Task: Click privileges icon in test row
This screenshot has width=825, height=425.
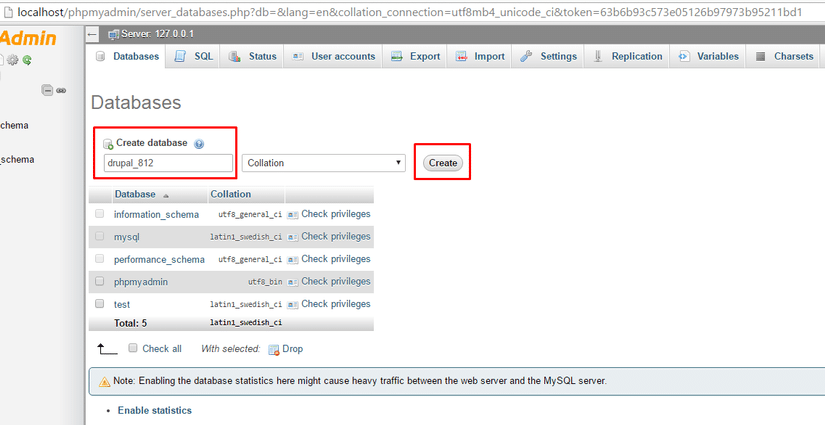Action: pyautogui.click(x=293, y=305)
